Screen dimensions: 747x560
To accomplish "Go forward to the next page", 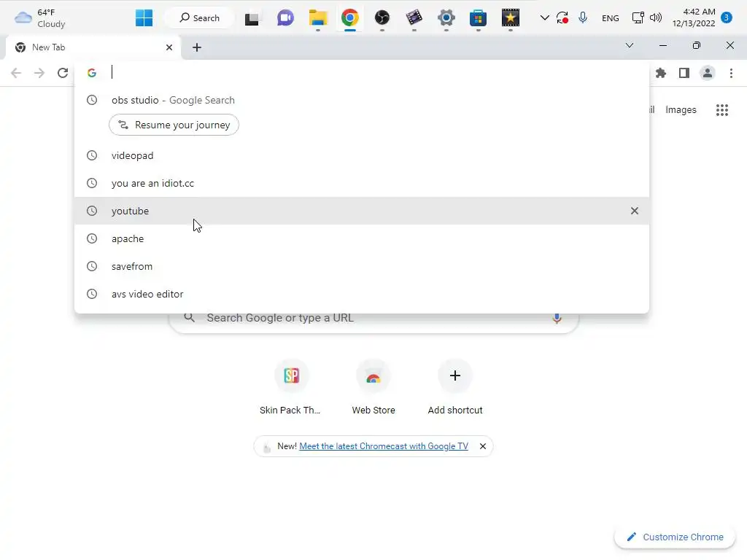I will click(x=39, y=73).
